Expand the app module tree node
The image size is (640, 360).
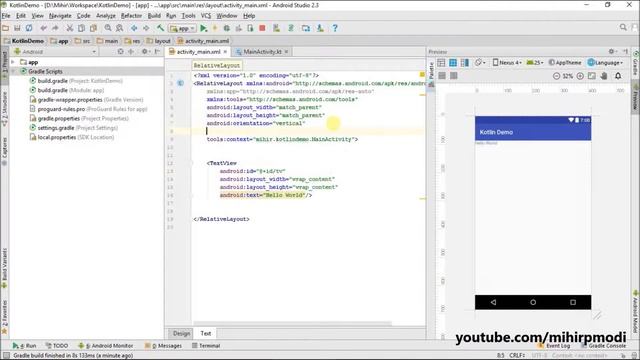tap(13, 62)
